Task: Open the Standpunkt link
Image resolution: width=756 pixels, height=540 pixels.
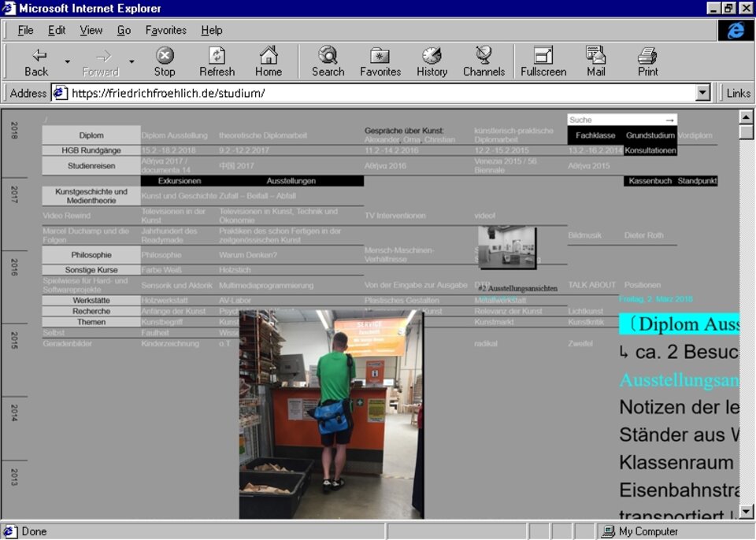Action: coord(697,181)
